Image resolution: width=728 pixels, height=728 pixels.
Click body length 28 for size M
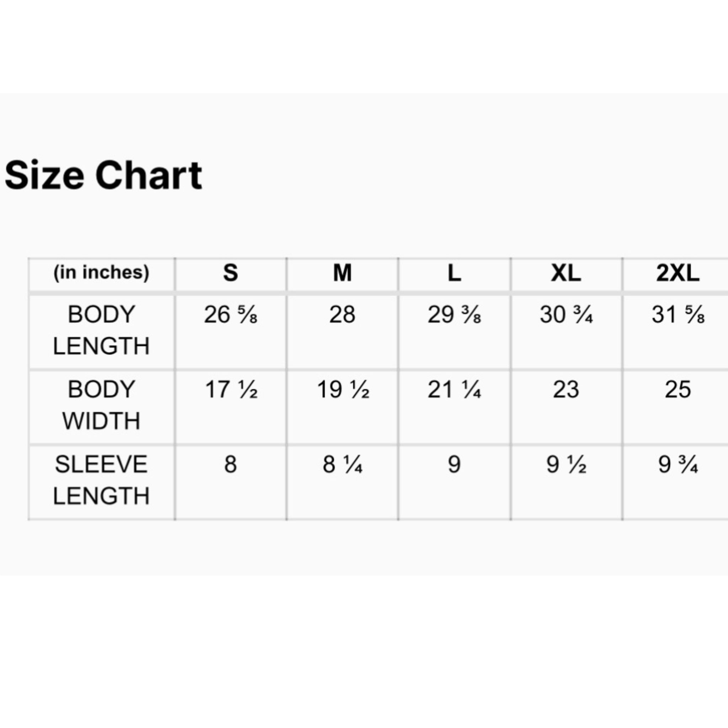pos(342,315)
